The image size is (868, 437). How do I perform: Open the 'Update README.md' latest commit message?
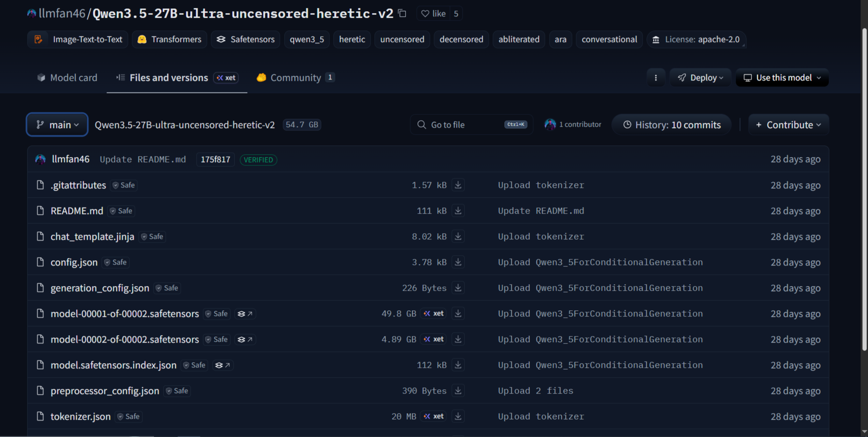coord(143,159)
